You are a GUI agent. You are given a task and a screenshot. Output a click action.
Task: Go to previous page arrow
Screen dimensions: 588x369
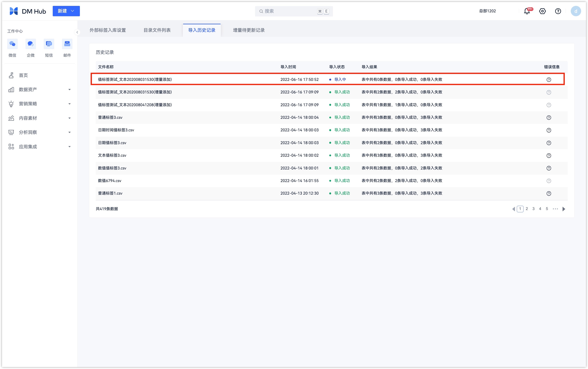[514, 209]
